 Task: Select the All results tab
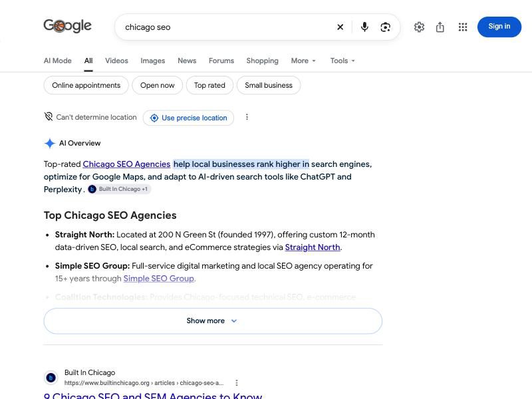coord(88,61)
